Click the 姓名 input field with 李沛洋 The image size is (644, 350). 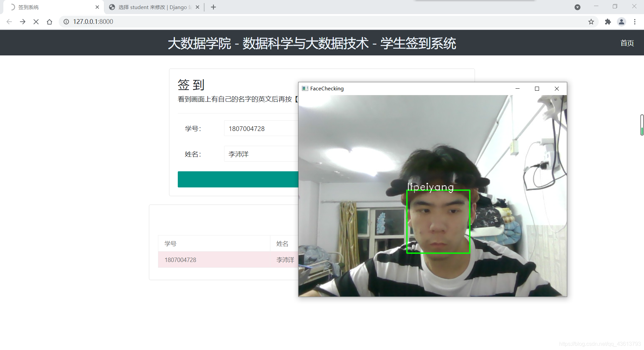coord(261,154)
